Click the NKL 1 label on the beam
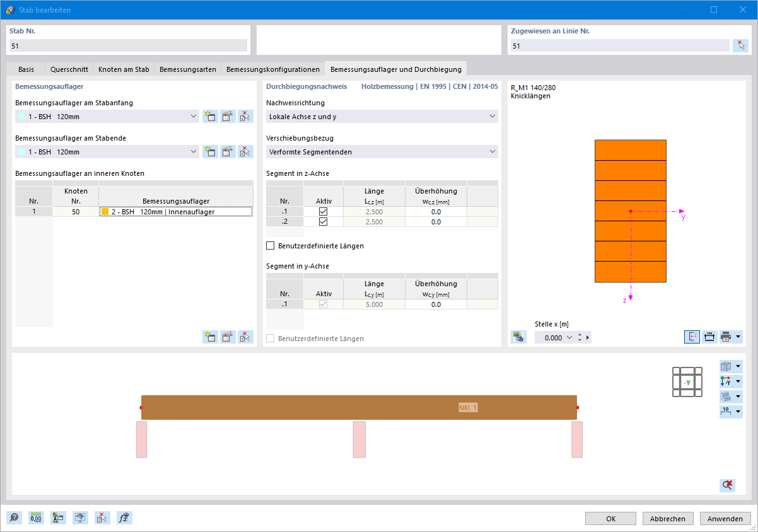Viewport: 758px width, 532px height. pyautogui.click(x=468, y=408)
